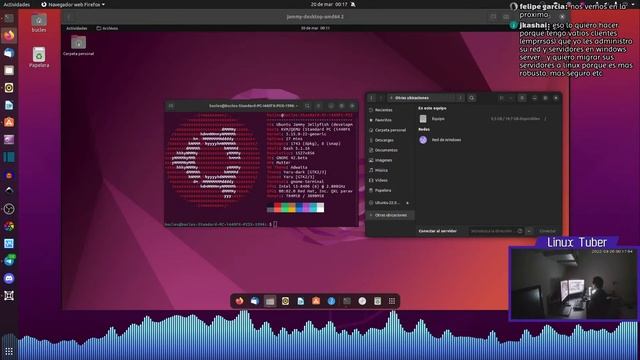Click the search icon in the terminal header
This screenshot has width=640, height=360.
307,106
